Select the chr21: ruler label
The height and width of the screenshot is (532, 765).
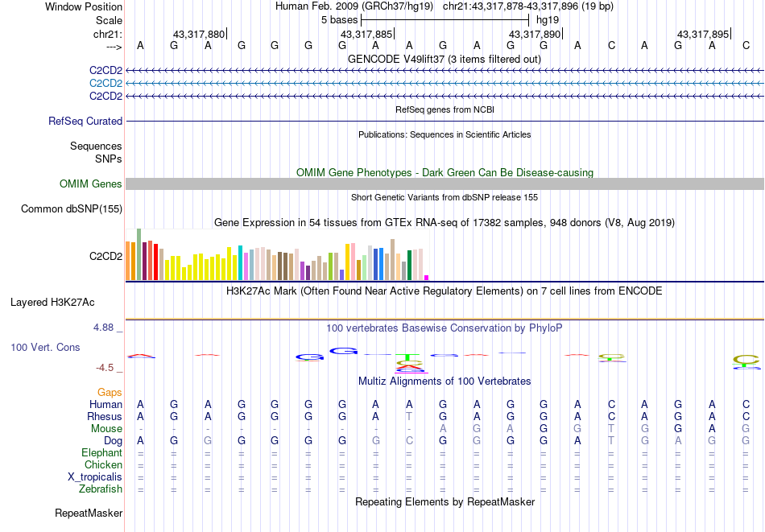pyautogui.click(x=107, y=34)
